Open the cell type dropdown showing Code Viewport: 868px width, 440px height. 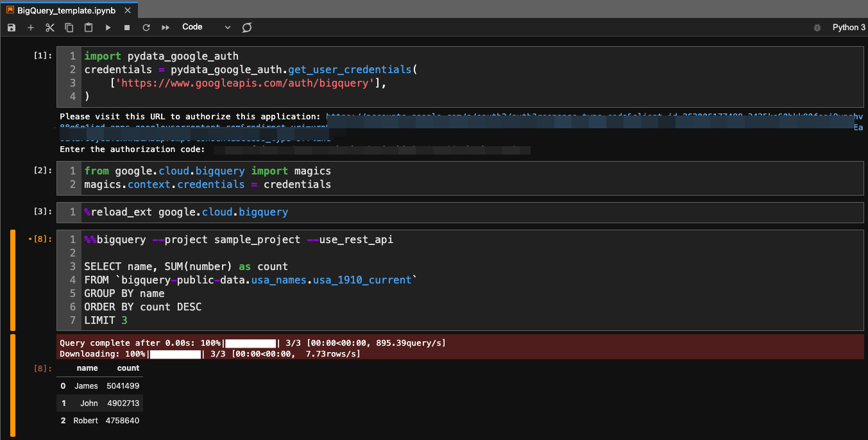pos(206,28)
